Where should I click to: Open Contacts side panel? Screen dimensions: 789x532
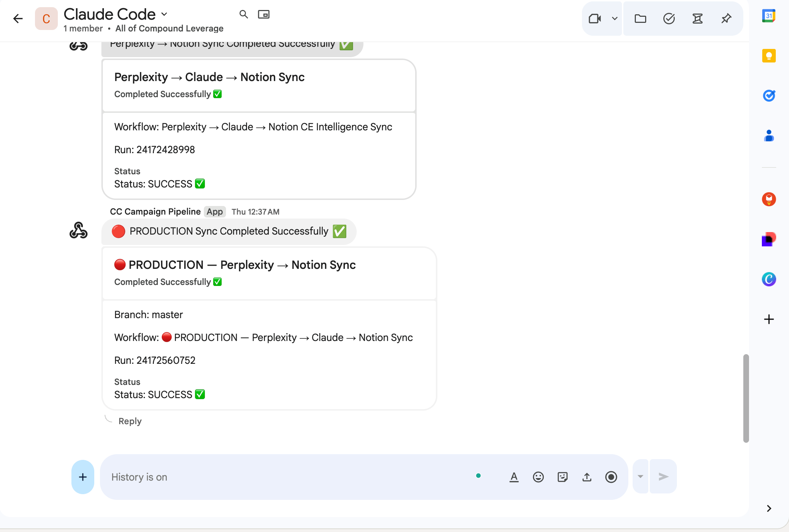tap(769, 136)
